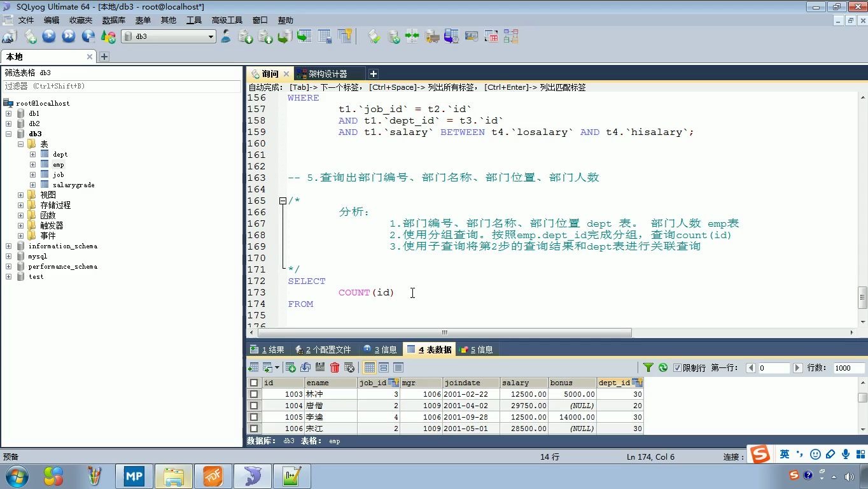Refresh the table data with green refresh icon
This screenshot has width=868, height=489.
[662, 367]
